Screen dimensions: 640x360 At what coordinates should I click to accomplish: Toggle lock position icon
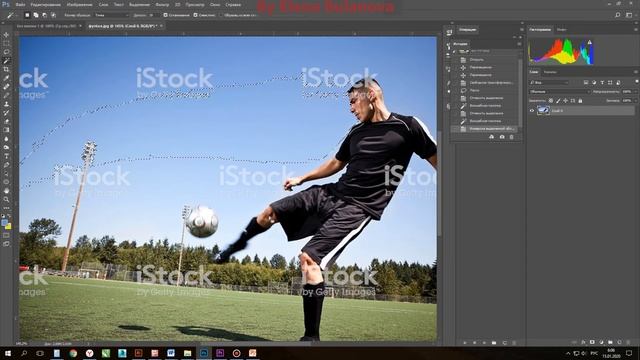click(565, 100)
